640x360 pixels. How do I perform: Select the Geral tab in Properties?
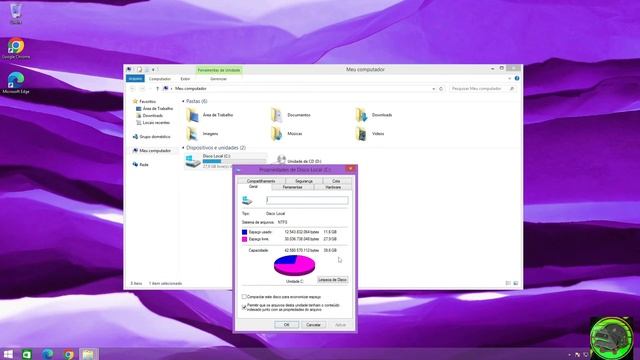point(253,187)
